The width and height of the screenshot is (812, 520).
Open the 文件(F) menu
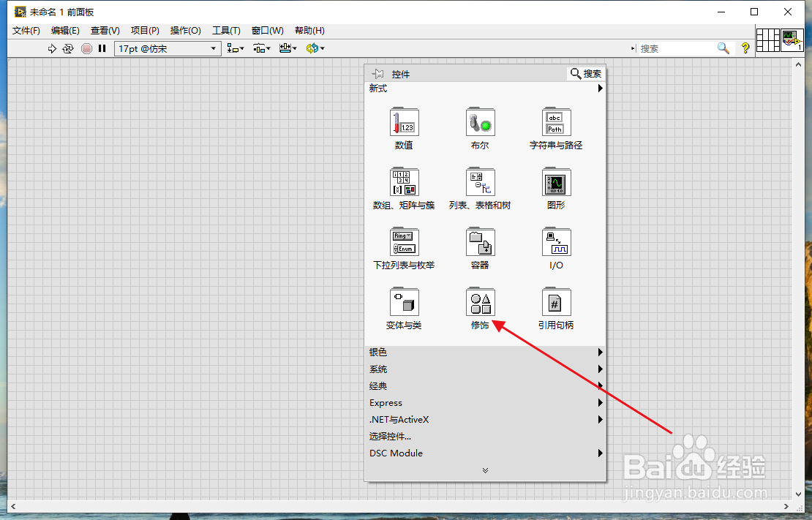[x=26, y=31]
